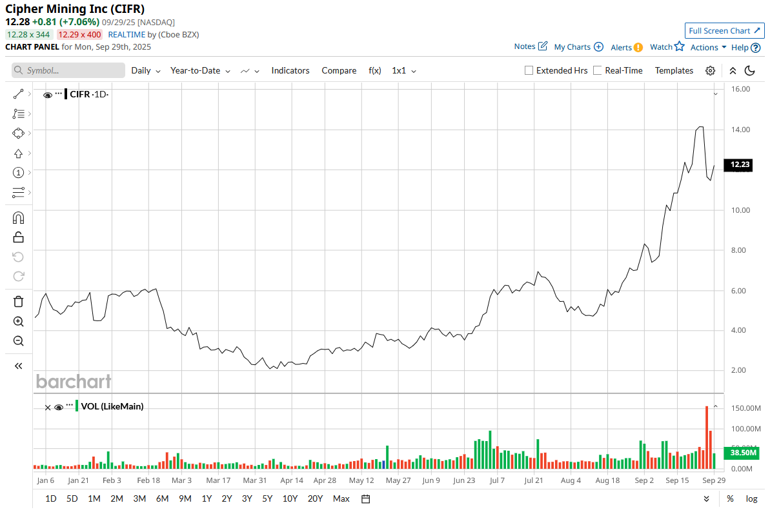Select the 3M time range
This screenshot has height=532, width=770.
139,498
